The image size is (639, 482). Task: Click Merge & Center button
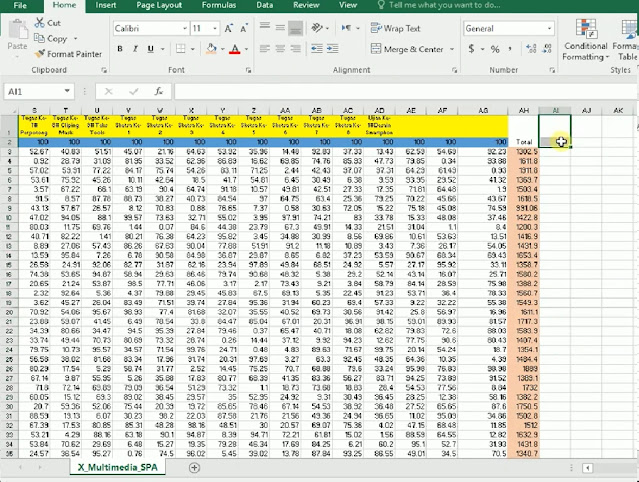point(407,49)
